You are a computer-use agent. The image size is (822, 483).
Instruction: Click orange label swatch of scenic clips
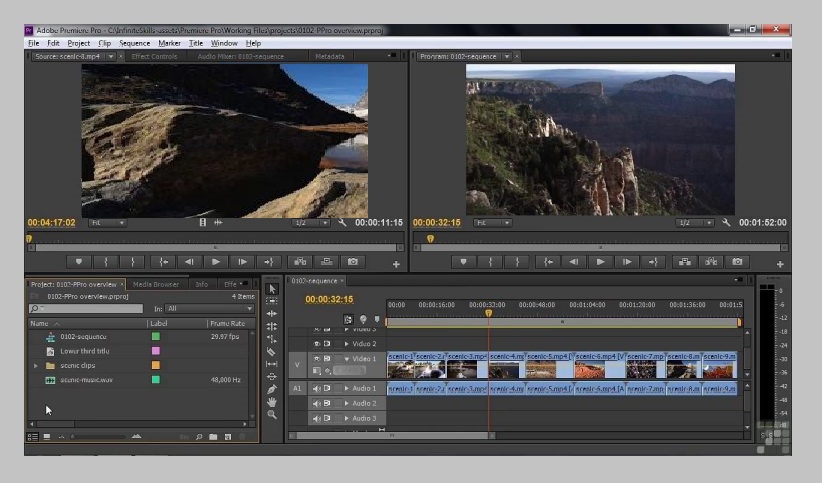click(155, 365)
